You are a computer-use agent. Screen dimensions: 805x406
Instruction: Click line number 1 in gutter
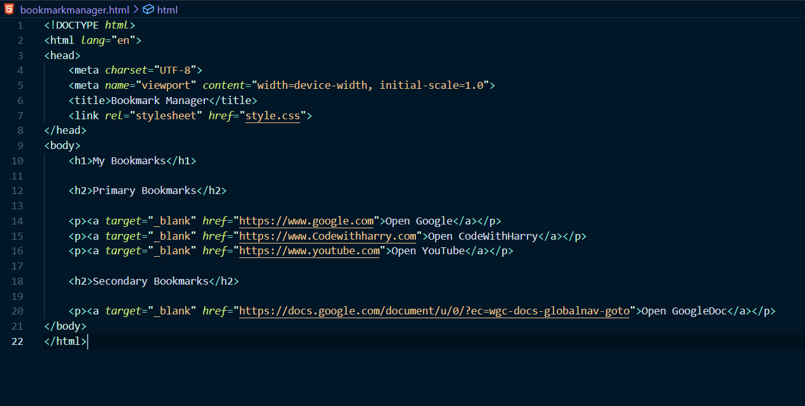point(20,25)
